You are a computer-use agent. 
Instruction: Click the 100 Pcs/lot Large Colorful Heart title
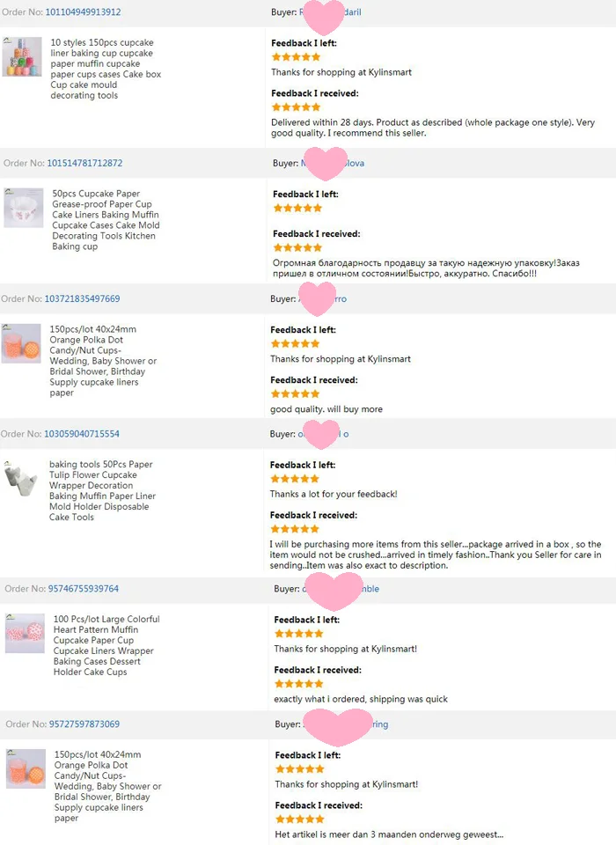pyautogui.click(x=106, y=645)
